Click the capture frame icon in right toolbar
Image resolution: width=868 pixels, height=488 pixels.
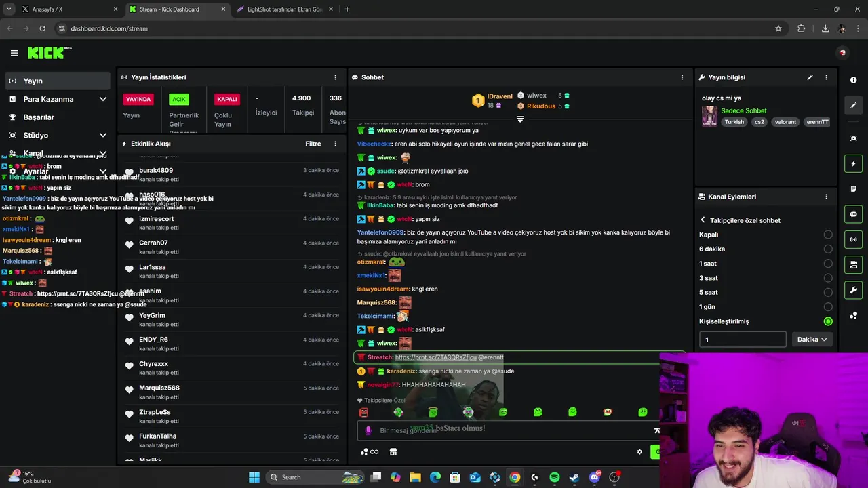[x=853, y=138]
